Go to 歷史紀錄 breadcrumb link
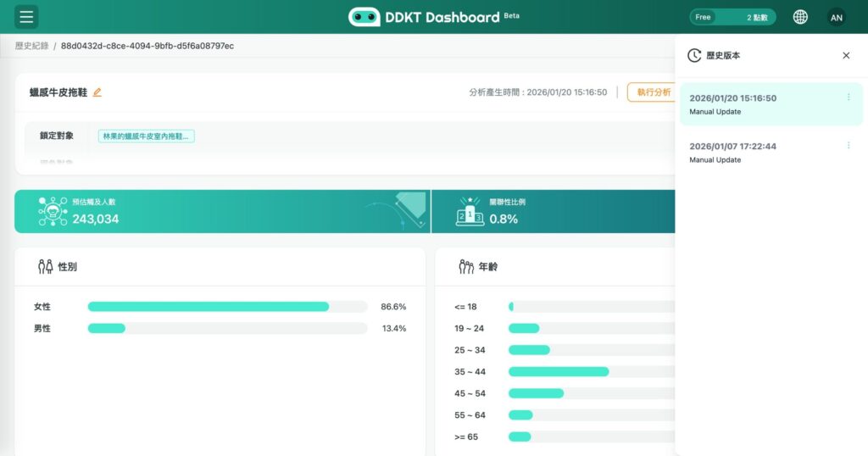868x456 pixels. [31, 46]
